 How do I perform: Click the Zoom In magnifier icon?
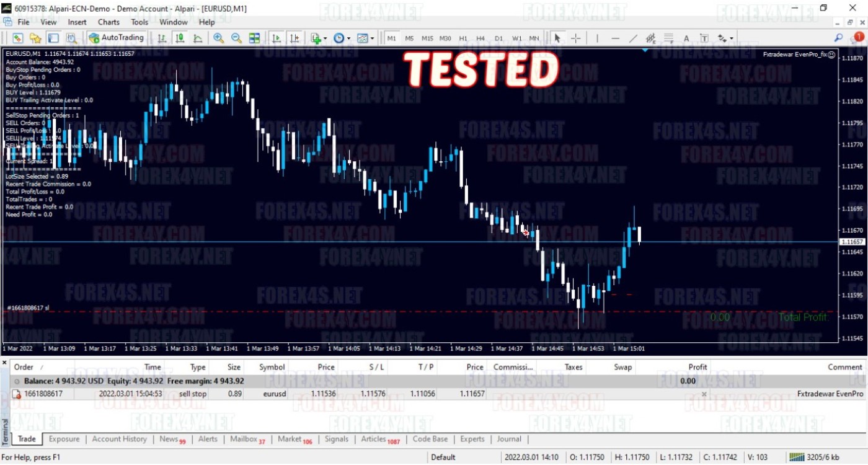coord(218,38)
